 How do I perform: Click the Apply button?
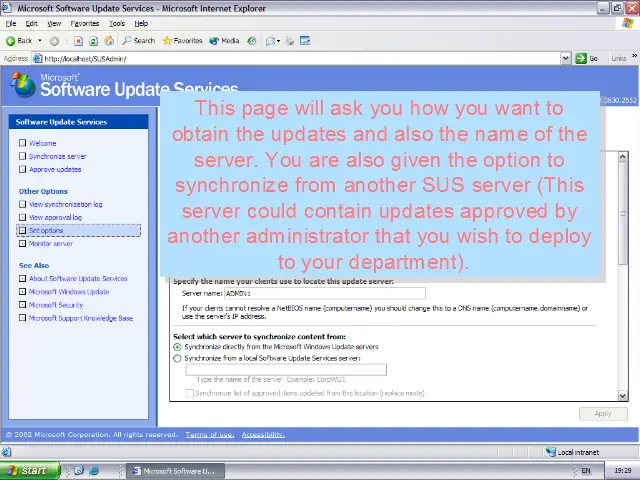coord(603,413)
